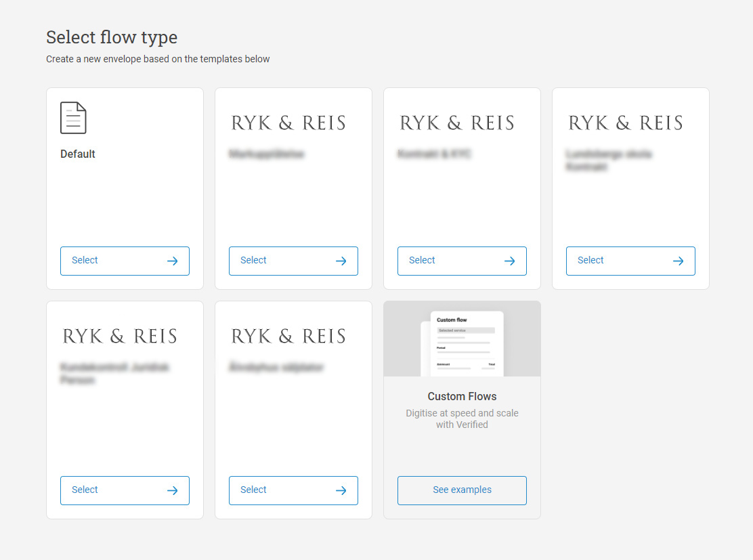Click the Ryk & Reis logo above Kontrakt & KYC
This screenshot has height=560, width=753.
click(456, 123)
